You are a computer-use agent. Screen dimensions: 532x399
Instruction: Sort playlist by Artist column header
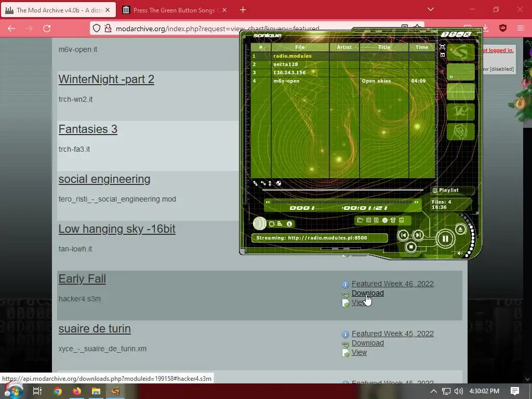pyautogui.click(x=344, y=47)
